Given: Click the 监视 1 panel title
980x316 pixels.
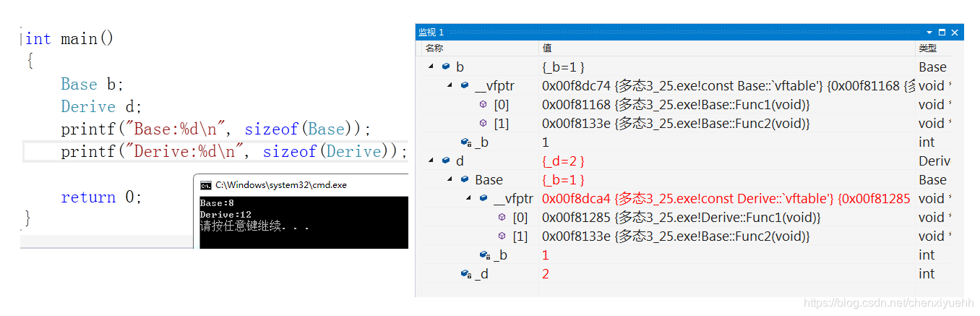Looking at the screenshot, I should click(x=431, y=32).
